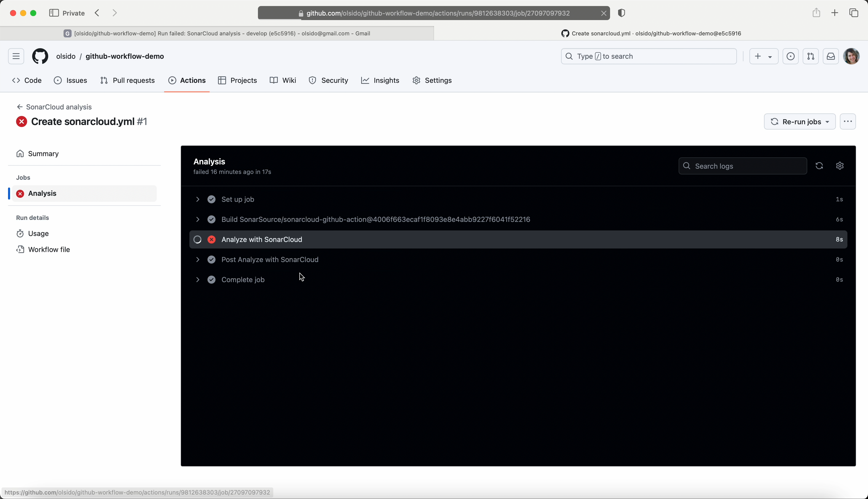Viewport: 868px width, 499px height.
Task: Open the inbox notifications icon
Action: [x=831, y=56]
